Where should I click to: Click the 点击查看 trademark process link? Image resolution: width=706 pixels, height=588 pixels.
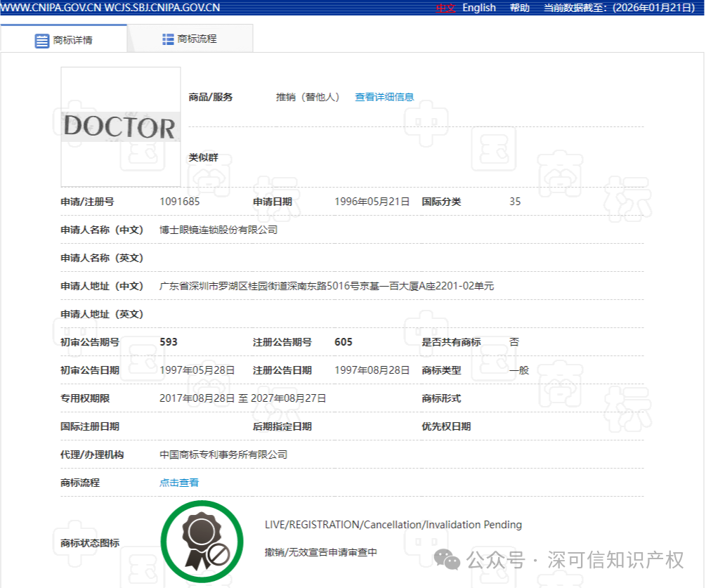pos(179,483)
